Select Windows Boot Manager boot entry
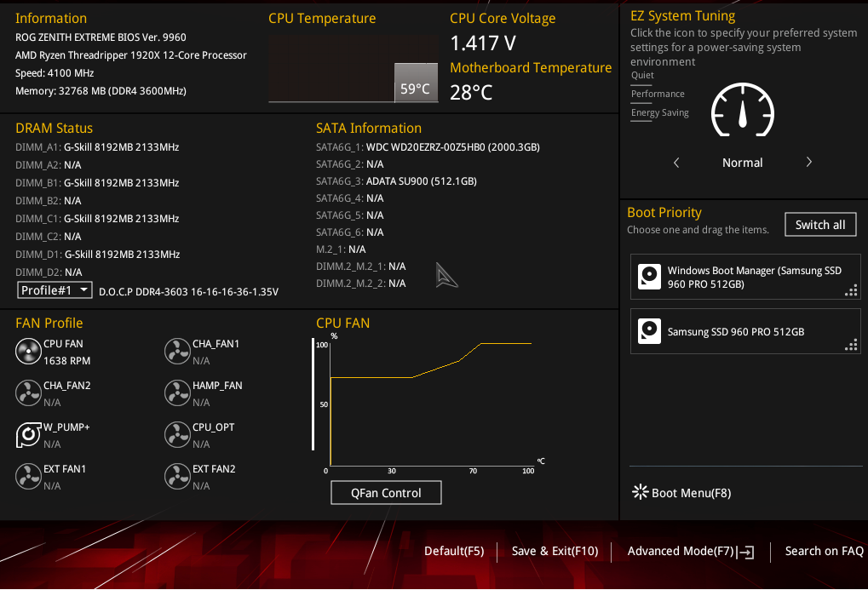The height and width of the screenshot is (590, 868). (745, 277)
